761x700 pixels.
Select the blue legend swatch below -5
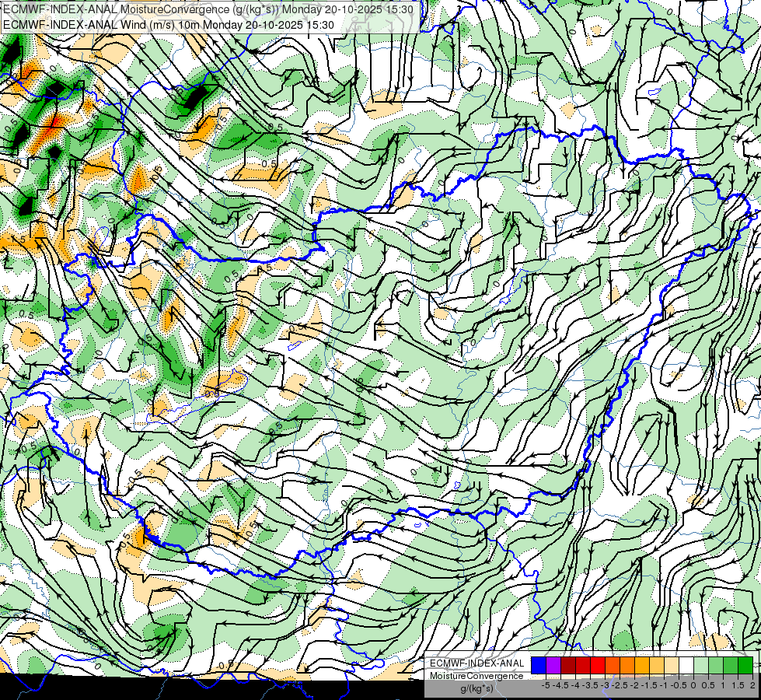pyautogui.click(x=539, y=665)
